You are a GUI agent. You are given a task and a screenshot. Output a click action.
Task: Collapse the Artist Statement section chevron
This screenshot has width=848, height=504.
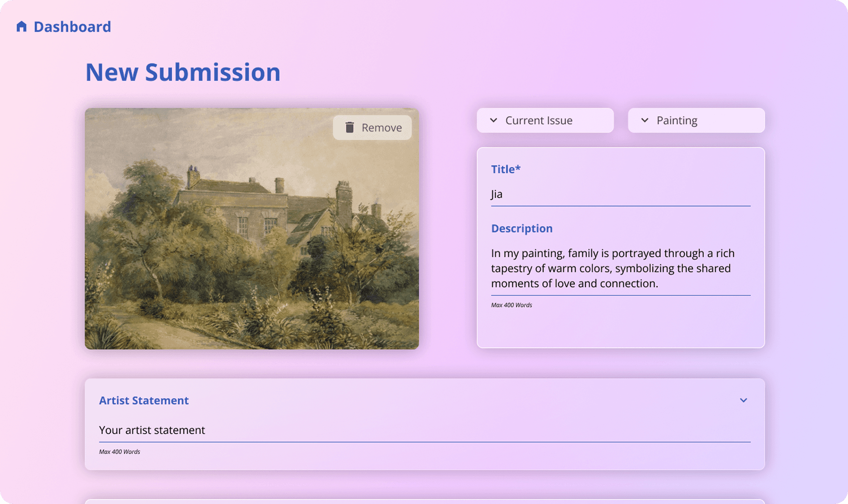click(743, 400)
